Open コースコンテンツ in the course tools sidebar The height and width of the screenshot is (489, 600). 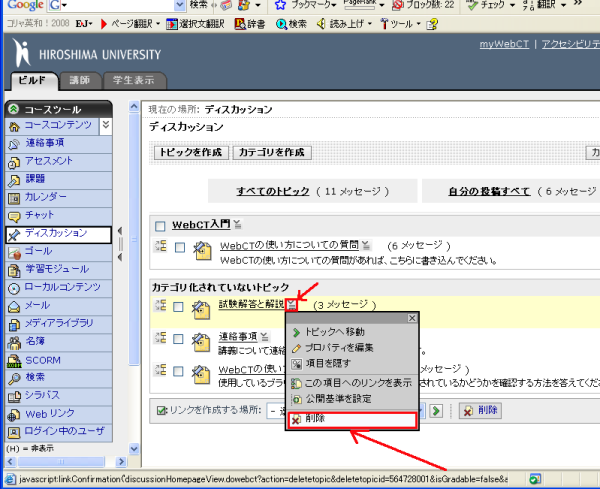[x=58, y=125]
